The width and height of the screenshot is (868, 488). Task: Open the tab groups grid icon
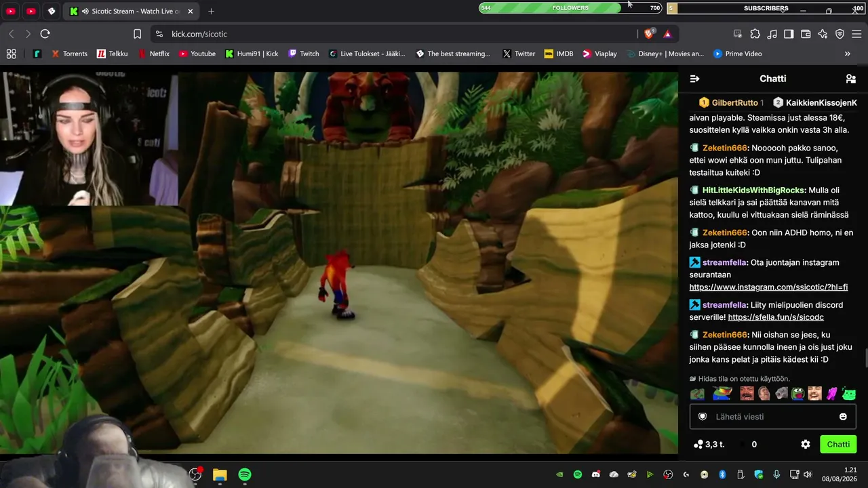[11, 54]
